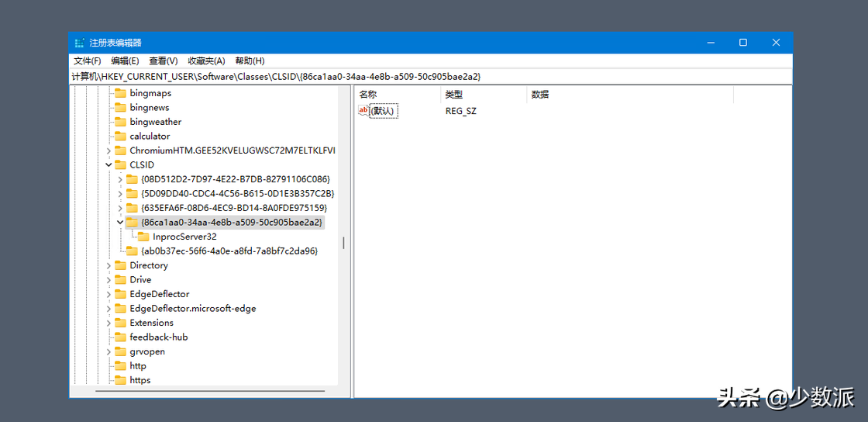868x422 pixels.
Task: Click the http folder icon
Action: point(120,366)
